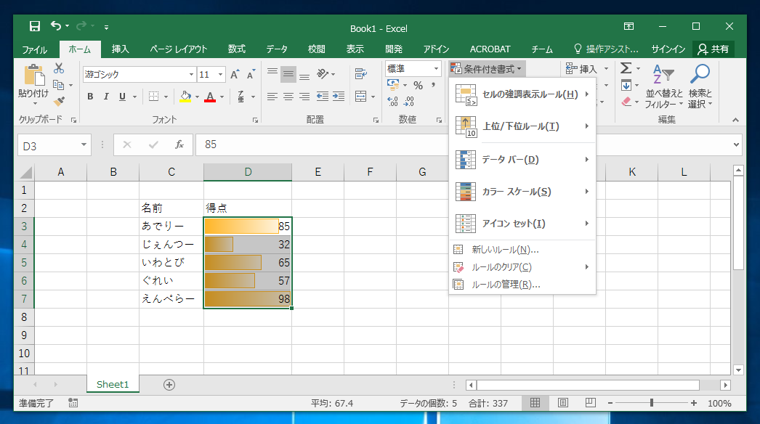Open font dialog launcher

[255, 120]
